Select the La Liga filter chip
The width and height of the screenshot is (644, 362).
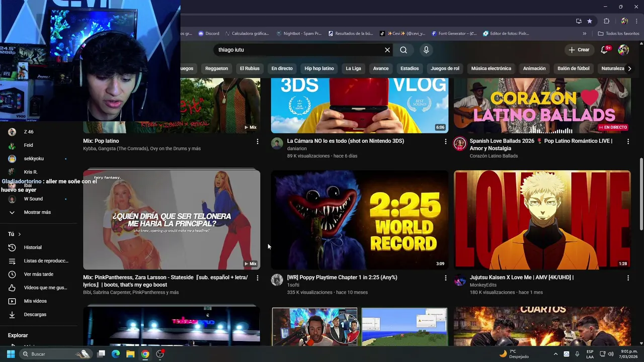coord(353,68)
